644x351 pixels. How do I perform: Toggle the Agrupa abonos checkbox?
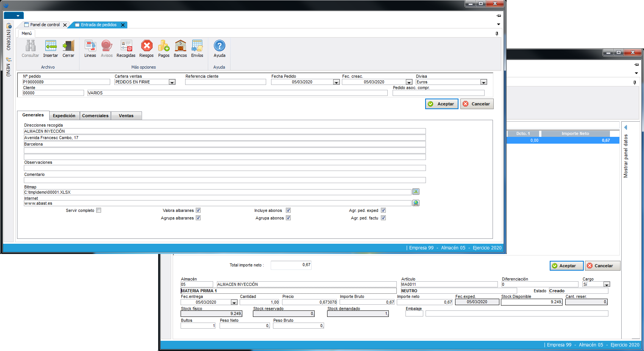pos(288,218)
